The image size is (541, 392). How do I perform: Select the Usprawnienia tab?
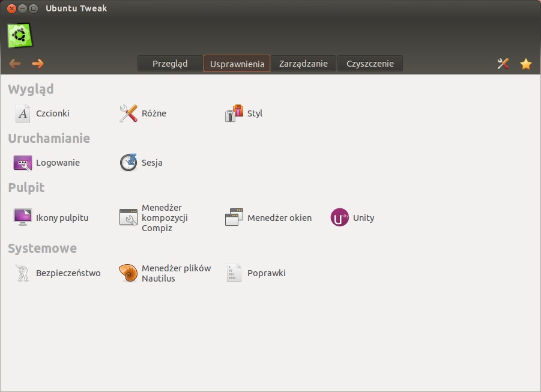(237, 64)
